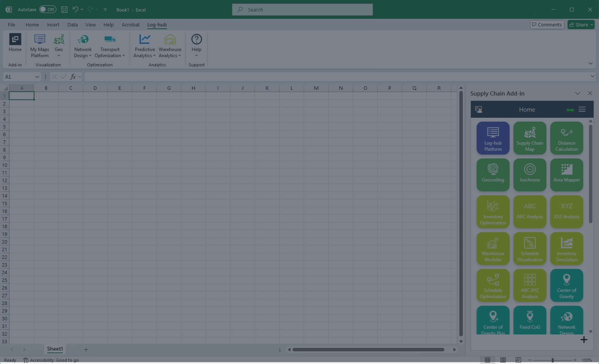Switch to Page Layout view
Image resolution: width=599 pixels, height=364 pixels.
pyautogui.click(x=503, y=360)
